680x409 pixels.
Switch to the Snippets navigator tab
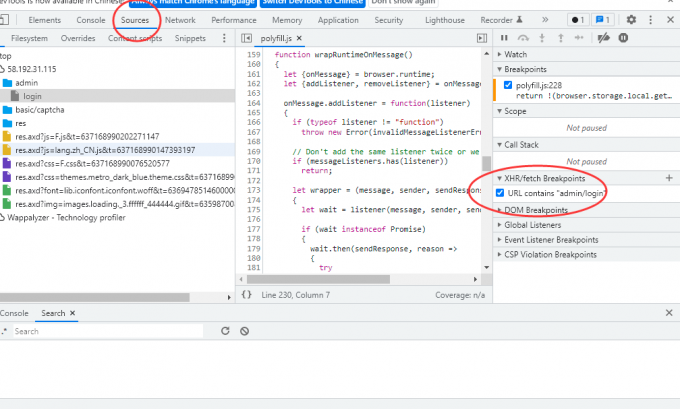click(x=190, y=38)
